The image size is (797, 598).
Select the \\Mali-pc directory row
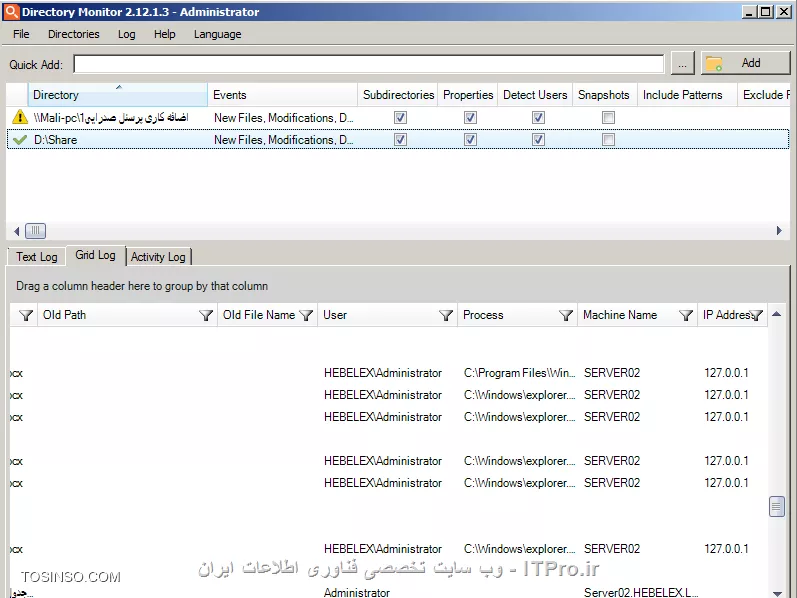click(398, 117)
